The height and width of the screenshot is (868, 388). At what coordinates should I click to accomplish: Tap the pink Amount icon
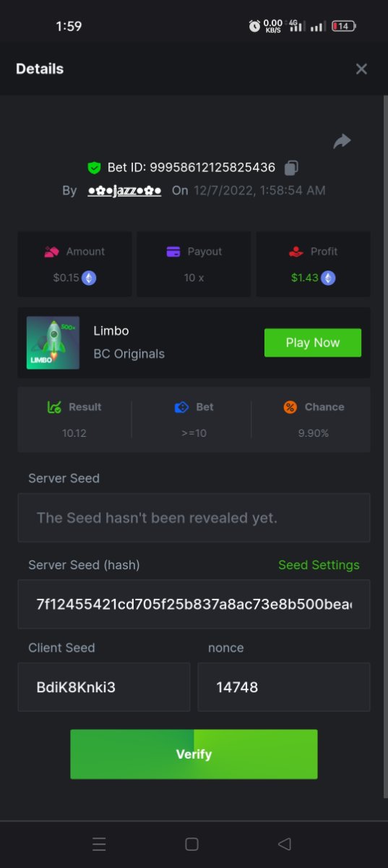[x=51, y=252]
